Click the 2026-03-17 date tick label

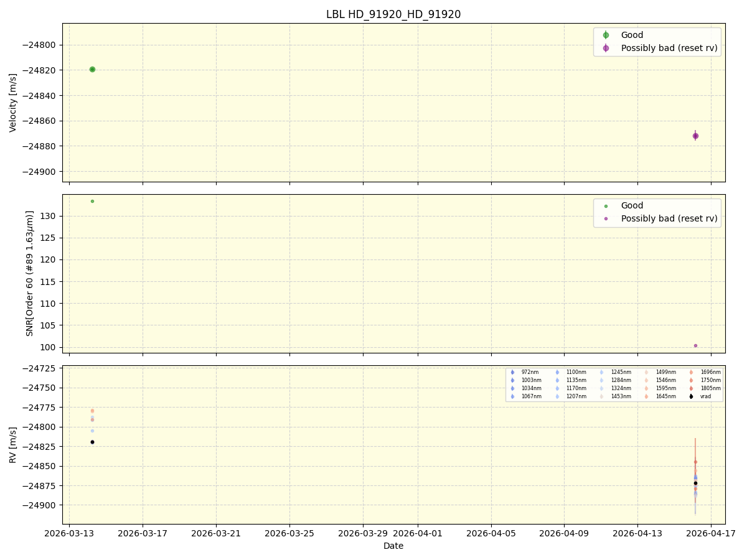[x=143, y=533]
